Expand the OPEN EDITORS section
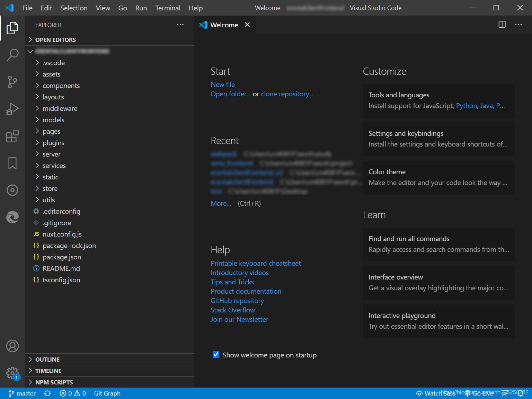The width and height of the screenshot is (532, 399). pos(109,40)
